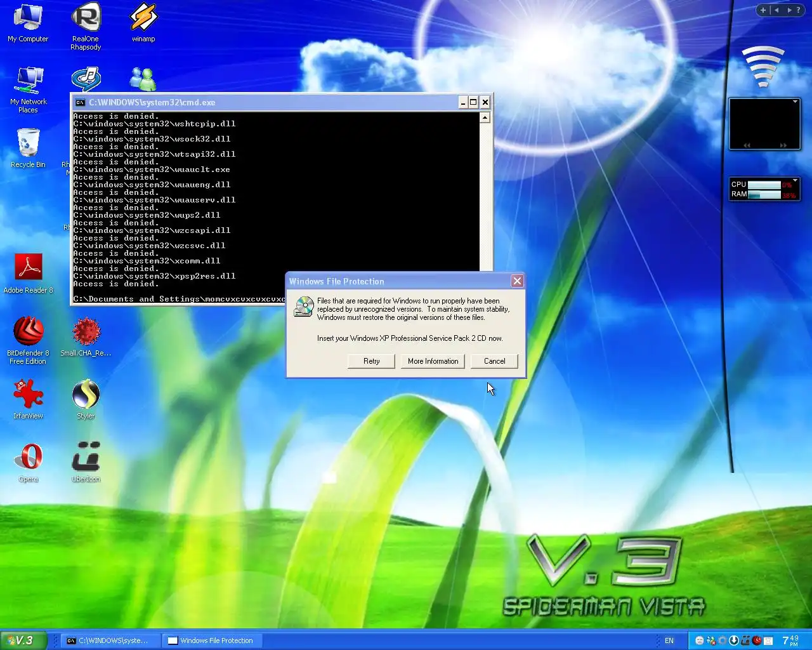Click the plus icon in sidebar controls
The width and height of the screenshot is (812, 650).
point(763,10)
